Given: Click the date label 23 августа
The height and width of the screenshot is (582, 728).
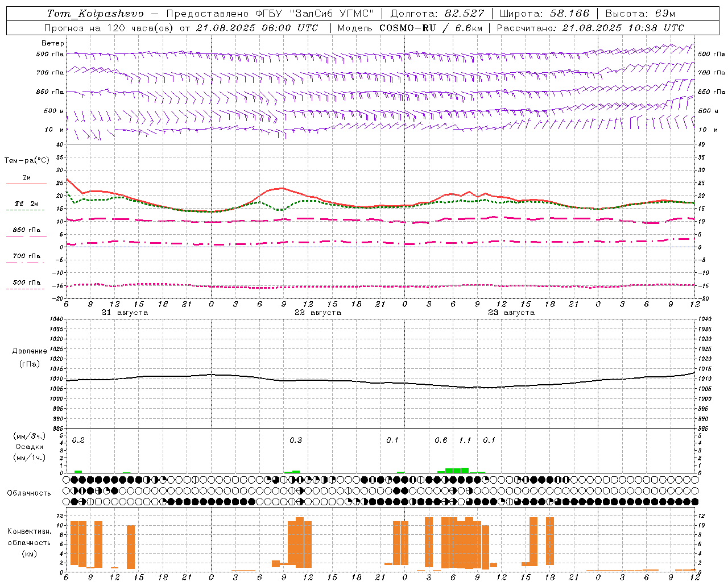Looking at the screenshot, I should [511, 313].
